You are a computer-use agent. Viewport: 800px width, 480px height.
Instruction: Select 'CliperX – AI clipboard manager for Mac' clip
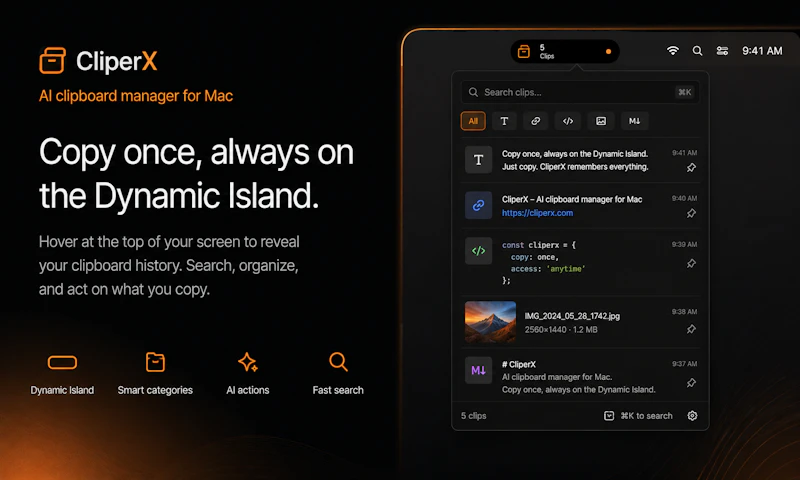580,206
